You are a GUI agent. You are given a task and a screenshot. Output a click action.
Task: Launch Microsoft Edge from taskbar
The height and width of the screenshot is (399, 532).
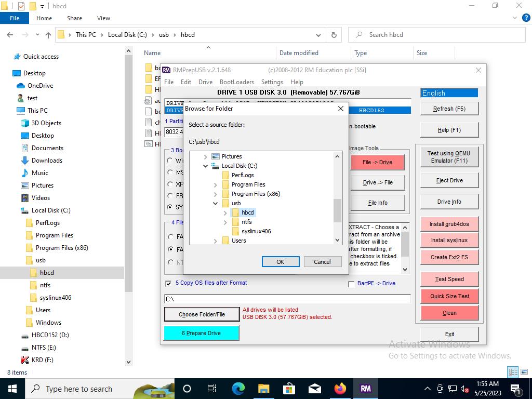(x=238, y=389)
